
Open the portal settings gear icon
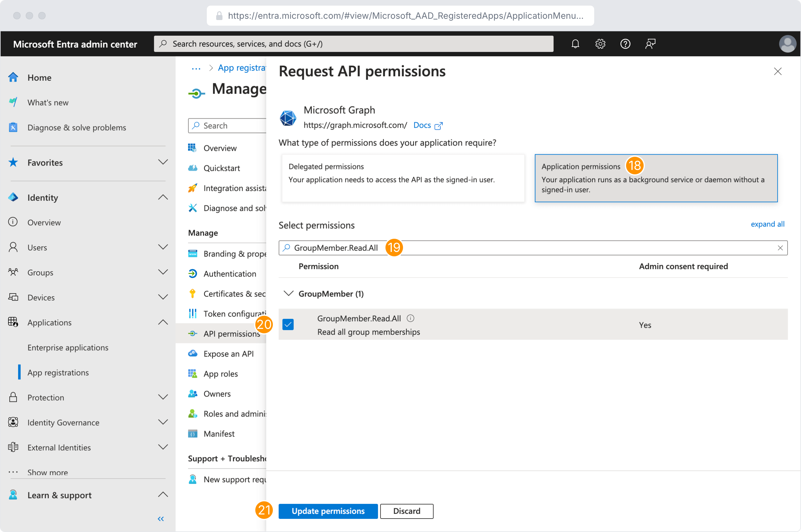[x=600, y=44]
